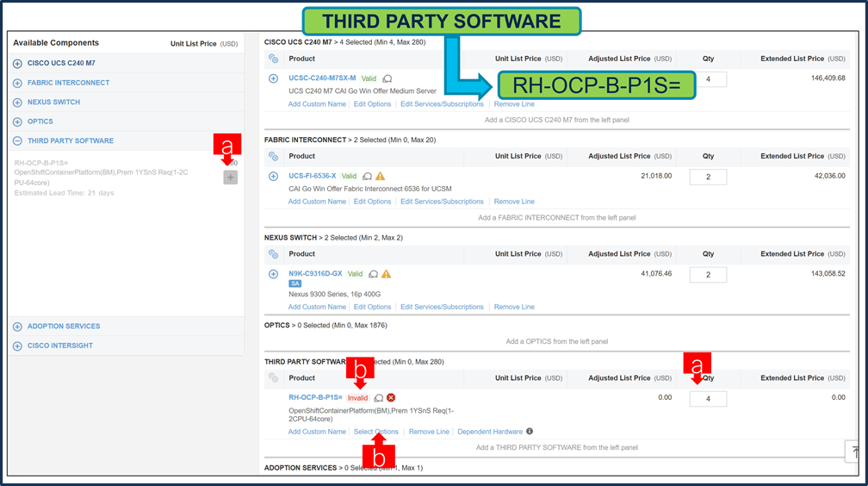Click the Qty field for N9K-C9316D-GX
This screenshot has height=486, width=868.
pyautogui.click(x=708, y=275)
